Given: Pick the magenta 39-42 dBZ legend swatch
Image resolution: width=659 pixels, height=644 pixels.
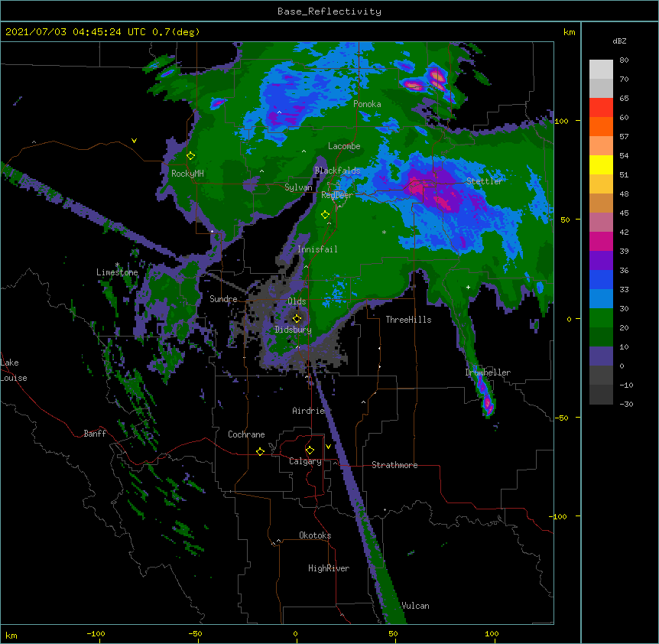Looking at the screenshot, I should 601,241.
